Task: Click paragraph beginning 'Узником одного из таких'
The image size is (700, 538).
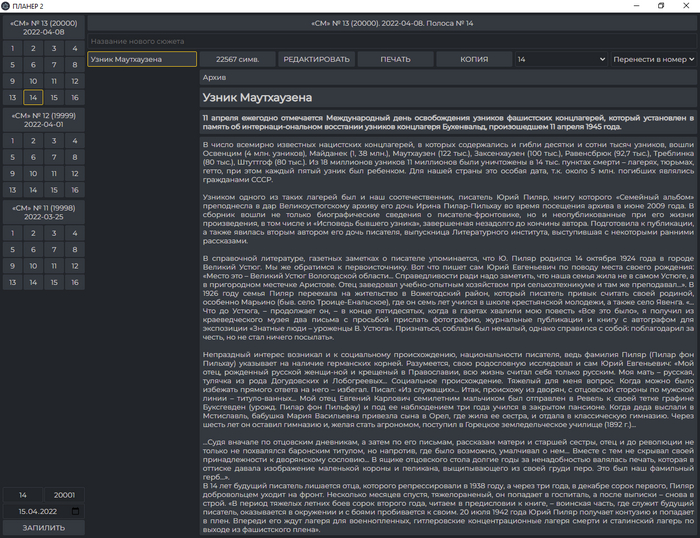Action: [x=448, y=219]
